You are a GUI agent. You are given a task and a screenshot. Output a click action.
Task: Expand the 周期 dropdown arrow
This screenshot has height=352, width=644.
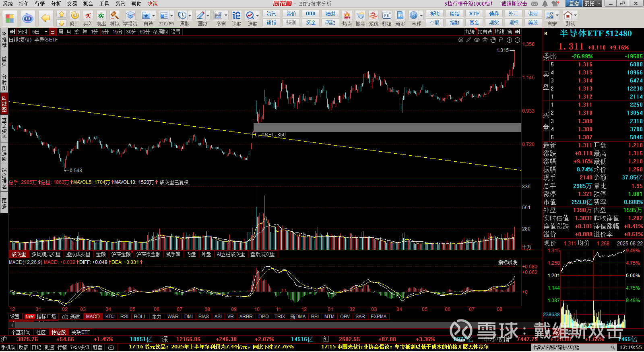pyautogui.click(x=190, y=16)
